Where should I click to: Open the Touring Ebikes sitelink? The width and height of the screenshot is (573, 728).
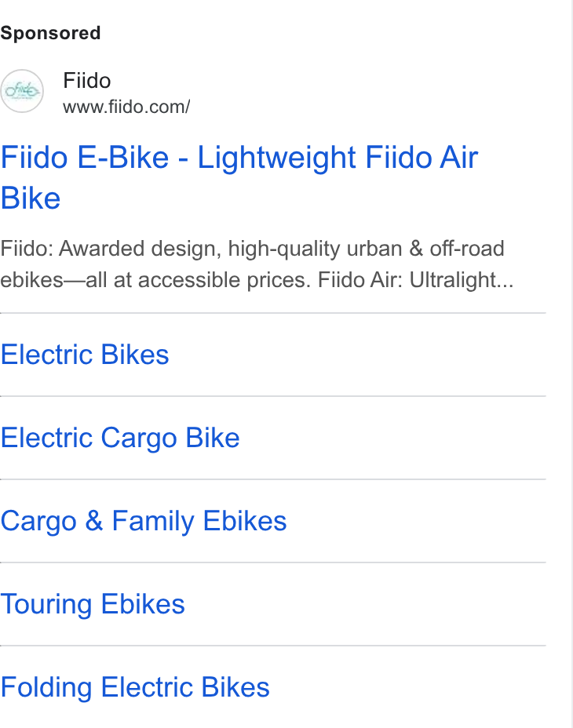click(x=93, y=604)
